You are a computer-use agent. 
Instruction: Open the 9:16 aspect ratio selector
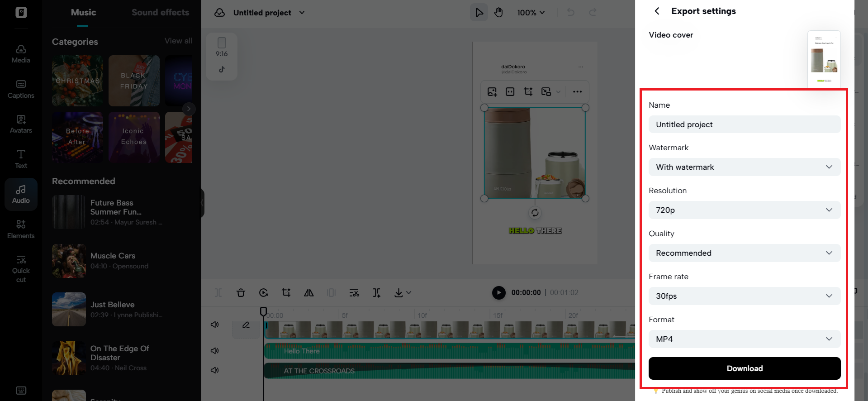pyautogui.click(x=222, y=48)
